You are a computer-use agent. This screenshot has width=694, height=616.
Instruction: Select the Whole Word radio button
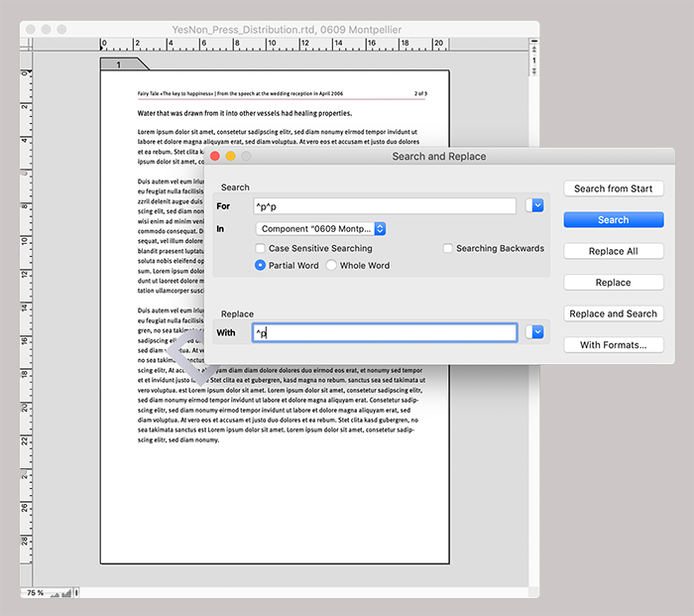tap(332, 266)
